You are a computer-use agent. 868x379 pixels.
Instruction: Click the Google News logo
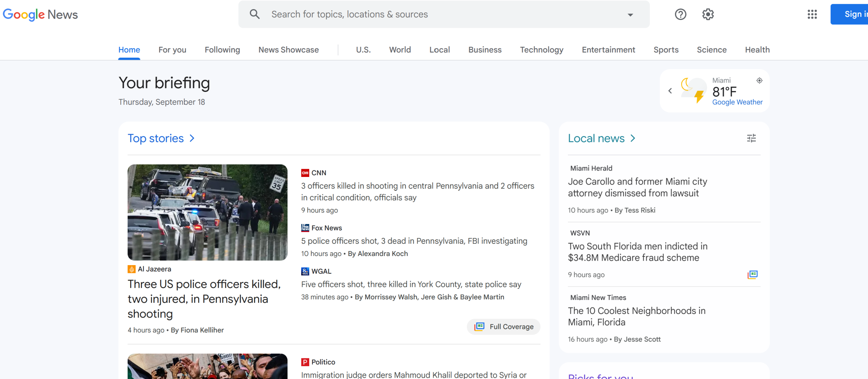[40, 14]
